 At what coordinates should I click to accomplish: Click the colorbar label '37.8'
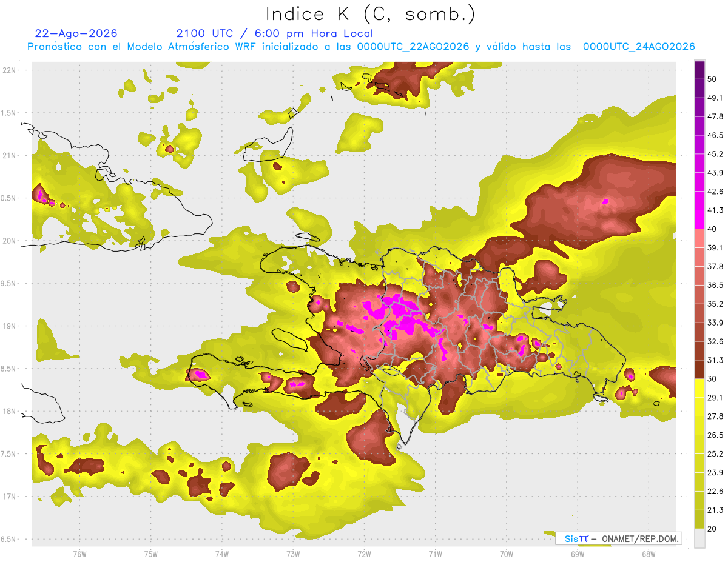(716, 266)
